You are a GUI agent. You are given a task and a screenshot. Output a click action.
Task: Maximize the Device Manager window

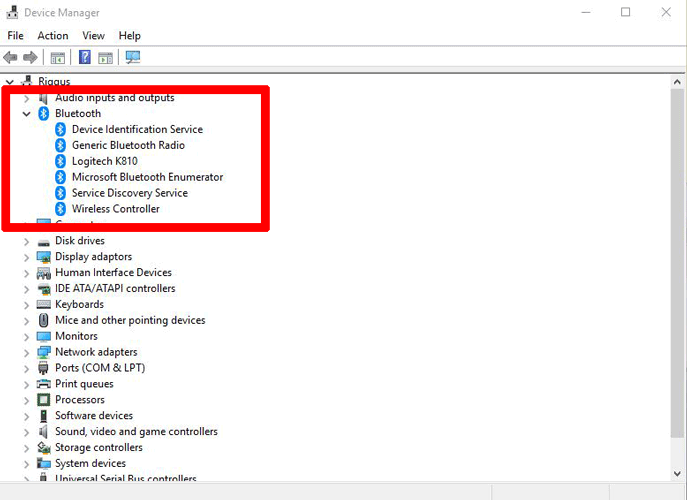626,12
